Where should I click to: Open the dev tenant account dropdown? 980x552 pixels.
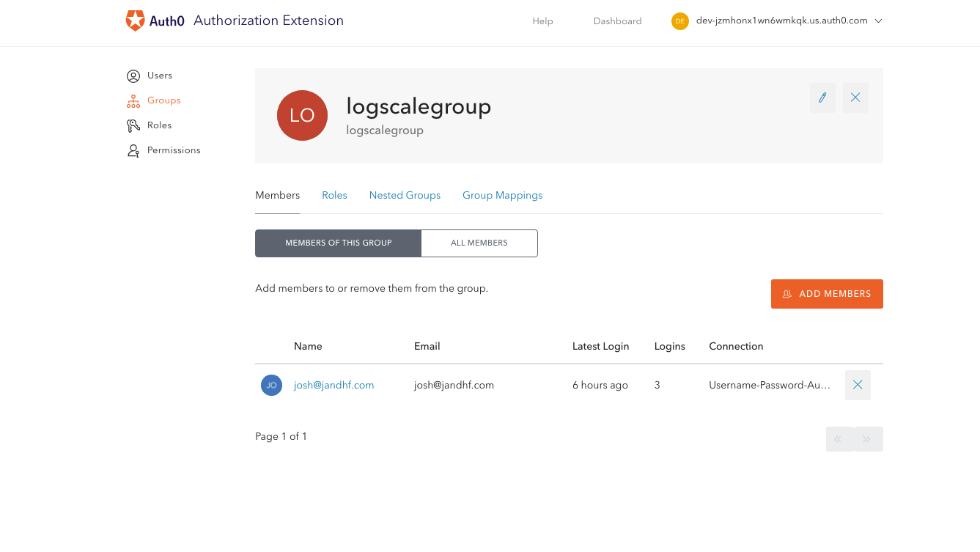pos(776,21)
